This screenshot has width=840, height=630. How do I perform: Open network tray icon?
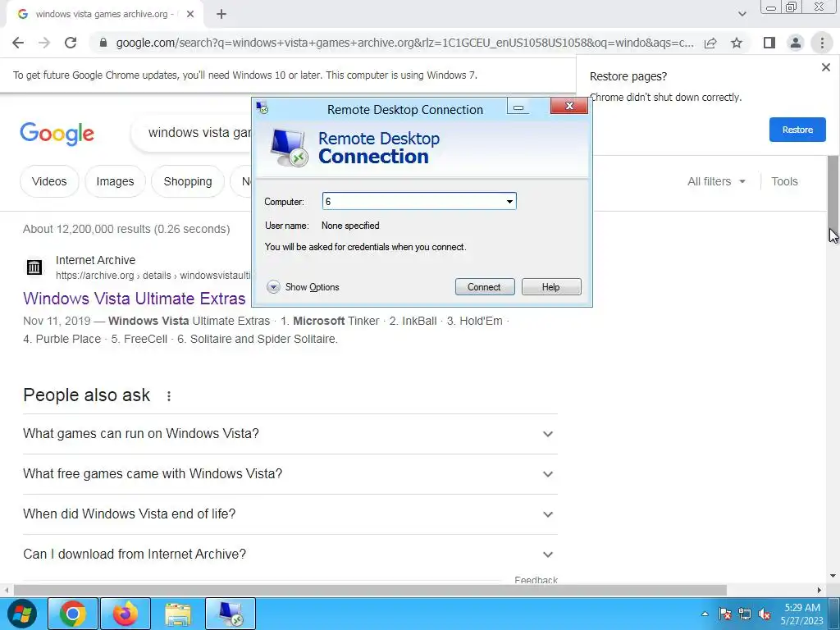[745, 614]
